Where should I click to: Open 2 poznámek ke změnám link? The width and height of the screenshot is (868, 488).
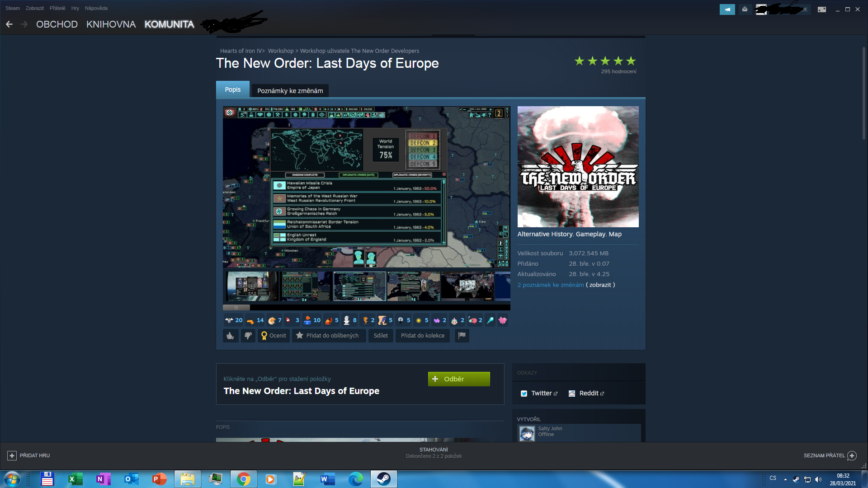(x=551, y=285)
